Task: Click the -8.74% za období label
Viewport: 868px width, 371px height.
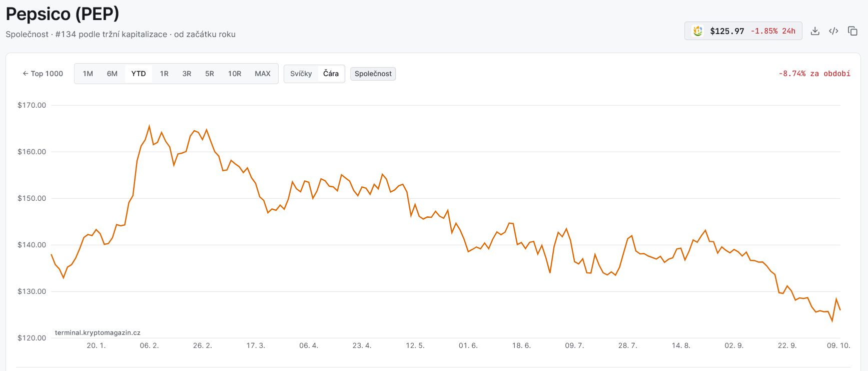Action: [x=814, y=74]
